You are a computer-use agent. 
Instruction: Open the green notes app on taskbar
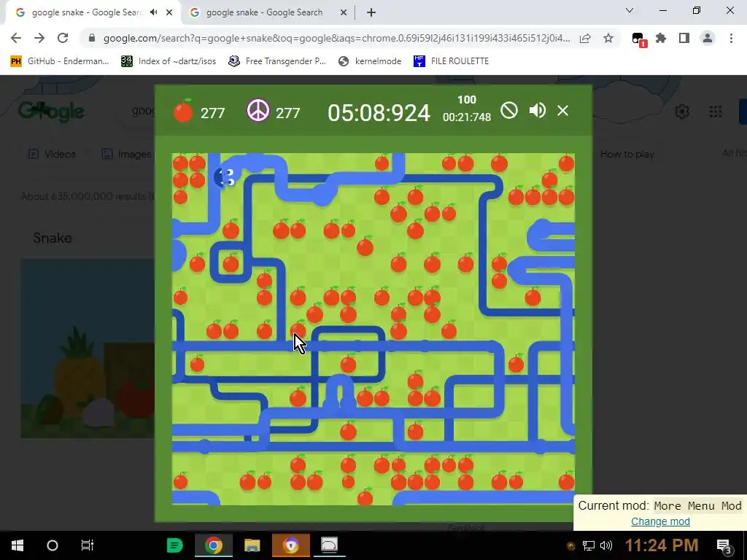[x=175, y=545]
